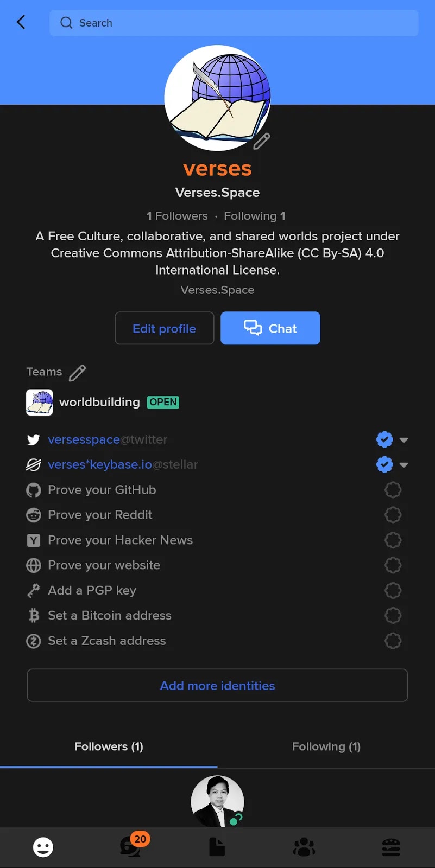Viewport: 435px width, 868px height.
Task: Click the Twitter verified proof badge
Action: (384, 439)
